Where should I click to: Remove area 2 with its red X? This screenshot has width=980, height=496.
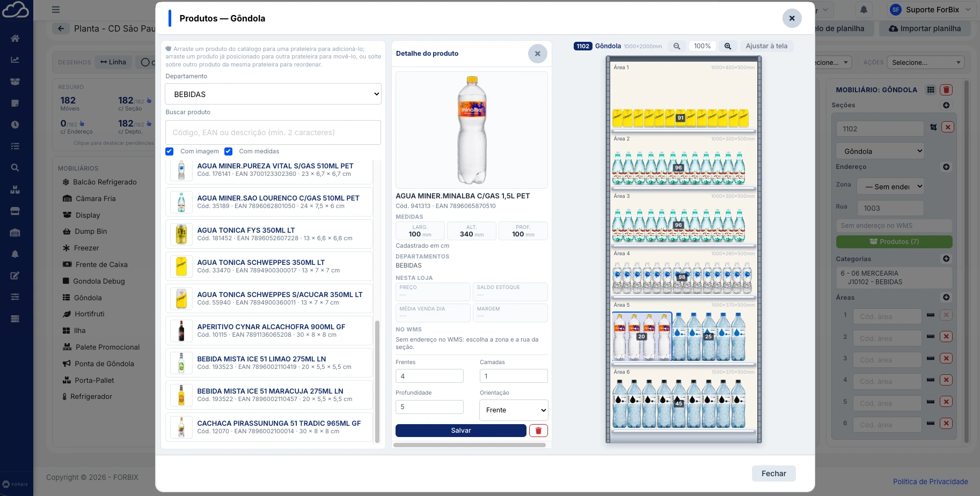point(947,337)
